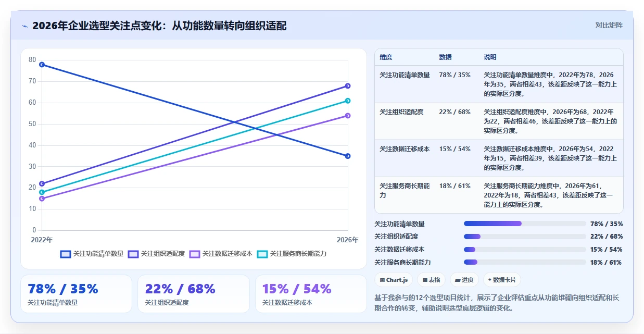Click the 2026年 x-axis label

(x=347, y=240)
